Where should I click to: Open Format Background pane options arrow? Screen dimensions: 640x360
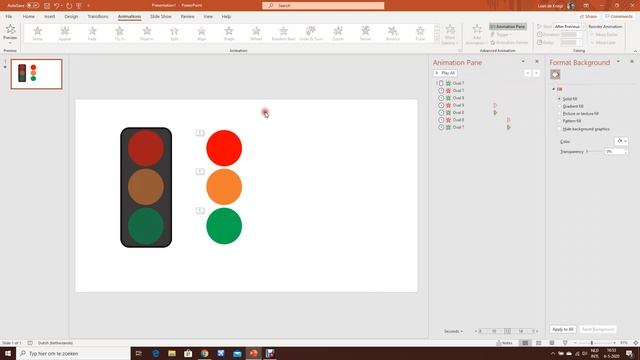click(618, 62)
